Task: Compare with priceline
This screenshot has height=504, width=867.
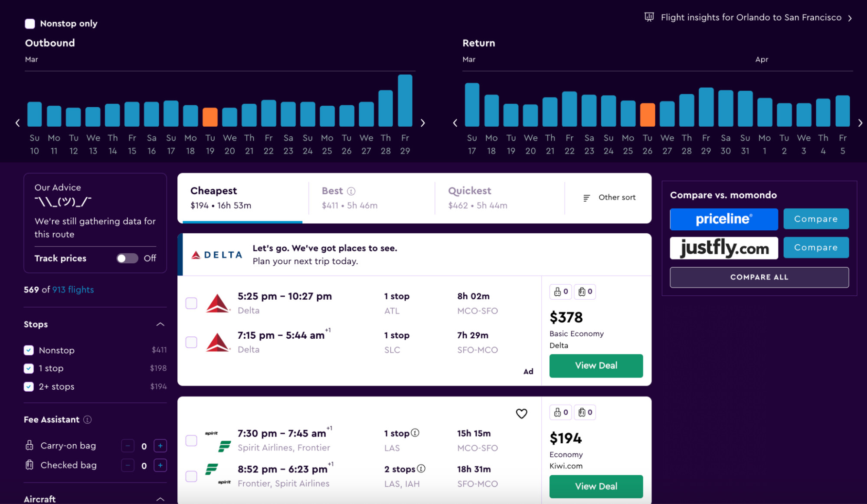Action: pos(816,219)
